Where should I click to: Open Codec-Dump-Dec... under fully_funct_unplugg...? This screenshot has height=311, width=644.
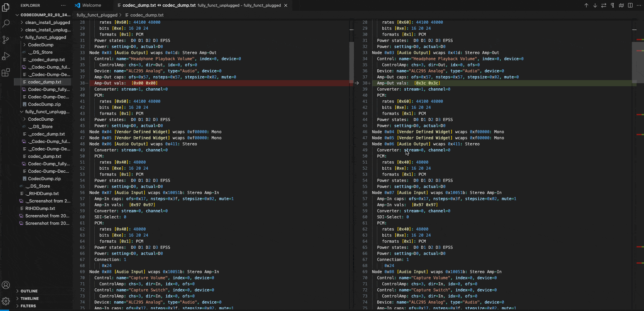pos(43,171)
